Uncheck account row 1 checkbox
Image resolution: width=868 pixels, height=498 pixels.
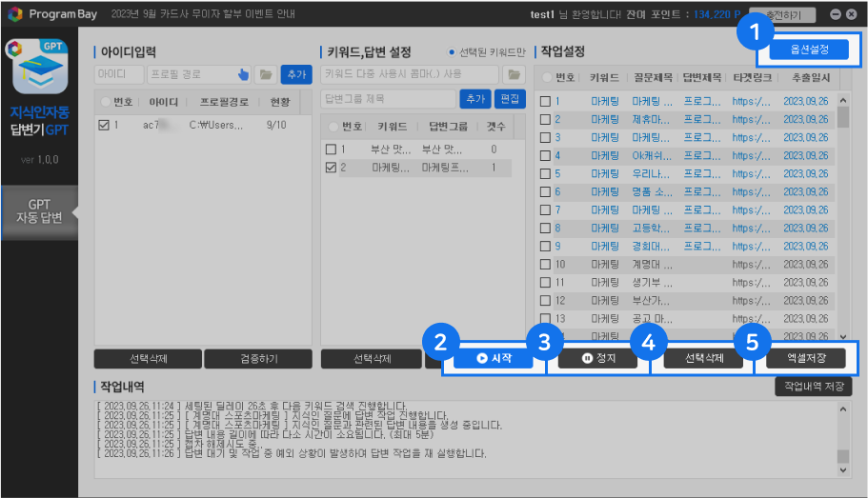point(104,125)
